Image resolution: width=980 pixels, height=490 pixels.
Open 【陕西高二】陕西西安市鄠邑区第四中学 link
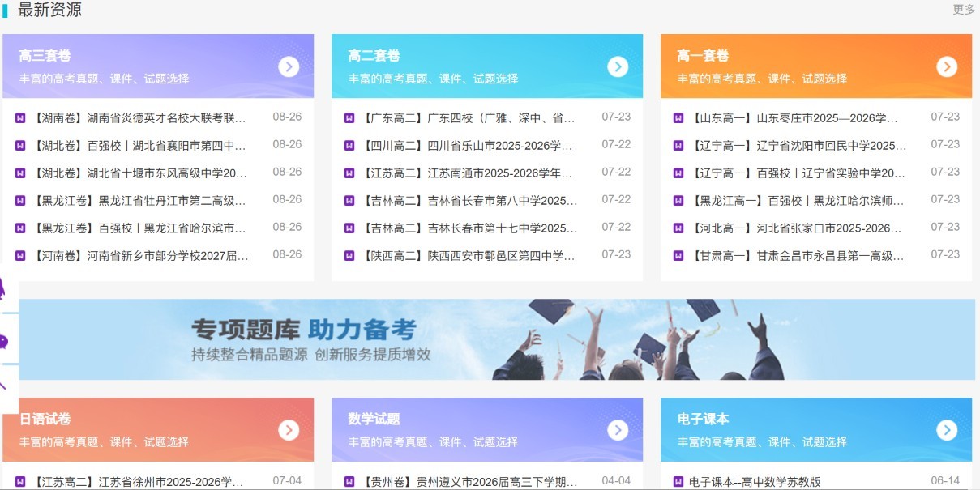[469, 256]
